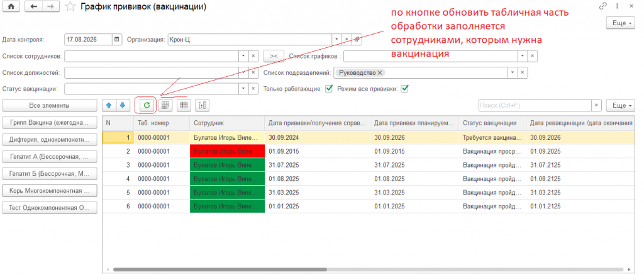Sort by Таб. номер column header
644x279 pixels.
click(x=162, y=123)
